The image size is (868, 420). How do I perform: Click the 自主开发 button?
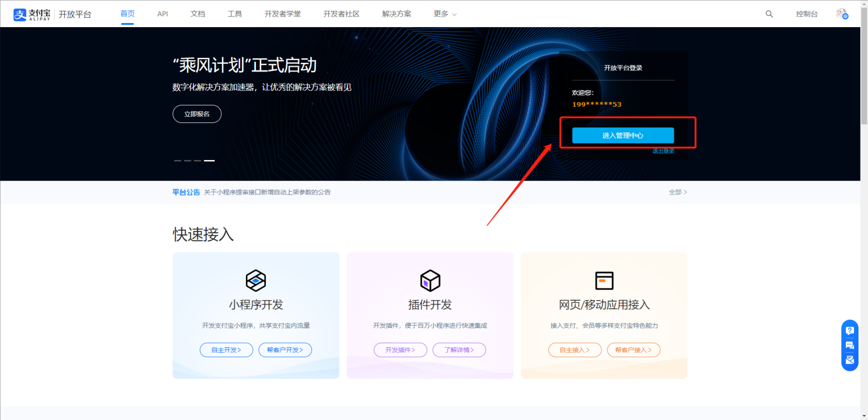pyautogui.click(x=226, y=350)
